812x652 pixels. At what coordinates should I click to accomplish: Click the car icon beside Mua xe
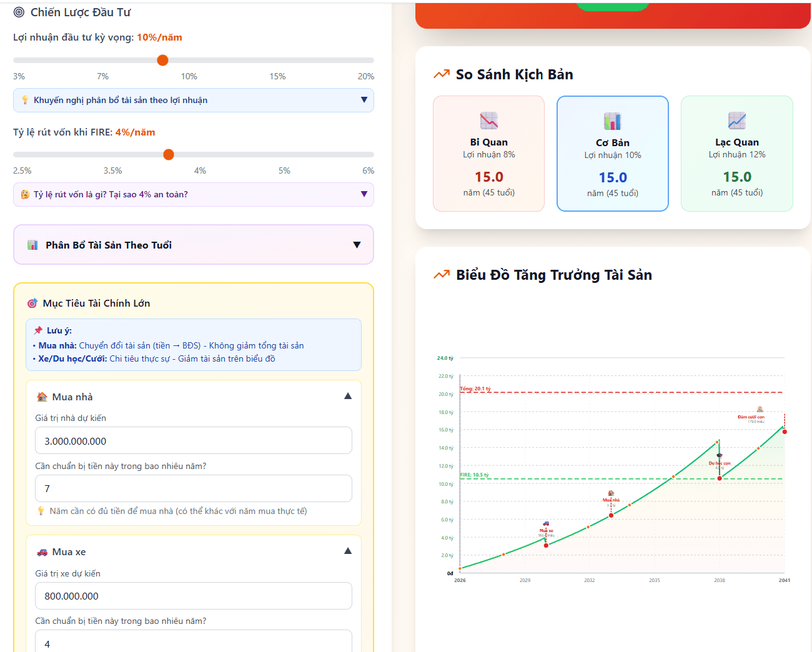tap(42, 552)
